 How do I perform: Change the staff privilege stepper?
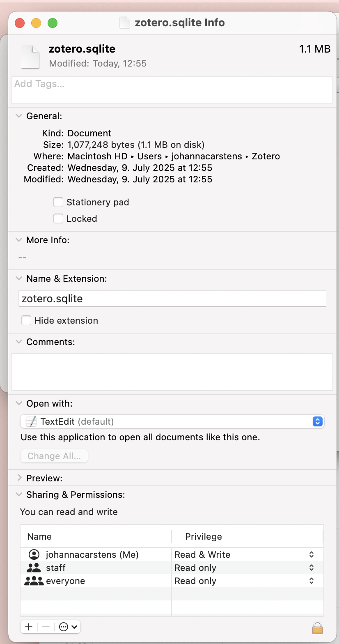click(312, 568)
